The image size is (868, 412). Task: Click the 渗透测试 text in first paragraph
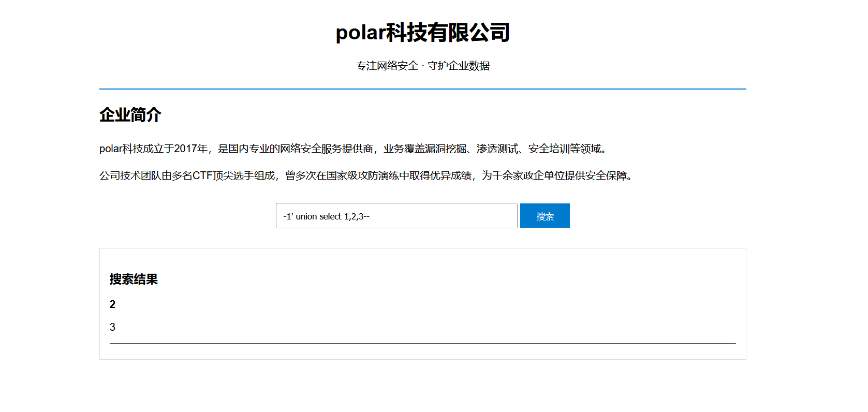(497, 149)
